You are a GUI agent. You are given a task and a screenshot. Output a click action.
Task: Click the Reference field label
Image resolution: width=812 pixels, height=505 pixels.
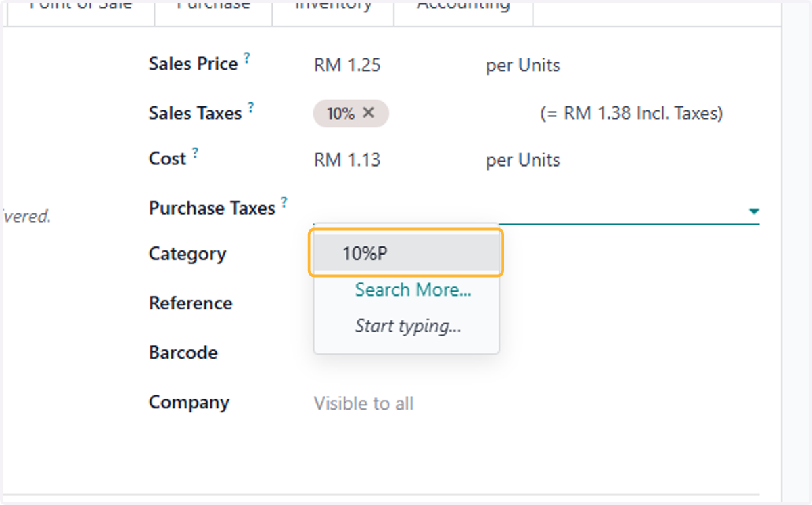click(191, 303)
